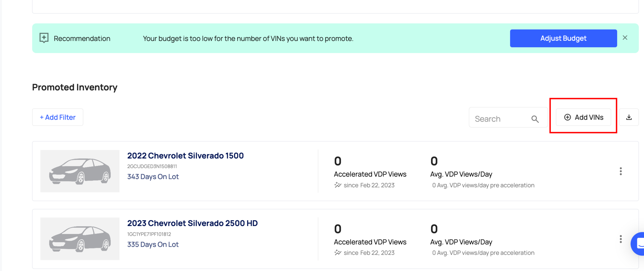Open the kebab menu for the Silverado 2500 HD
This screenshot has width=644, height=271.
coord(621,239)
